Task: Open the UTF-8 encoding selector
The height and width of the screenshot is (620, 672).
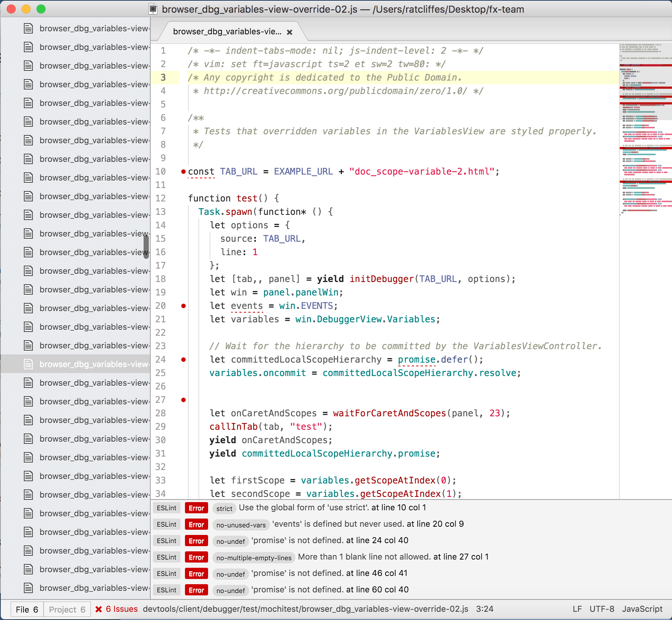Action: pos(602,608)
